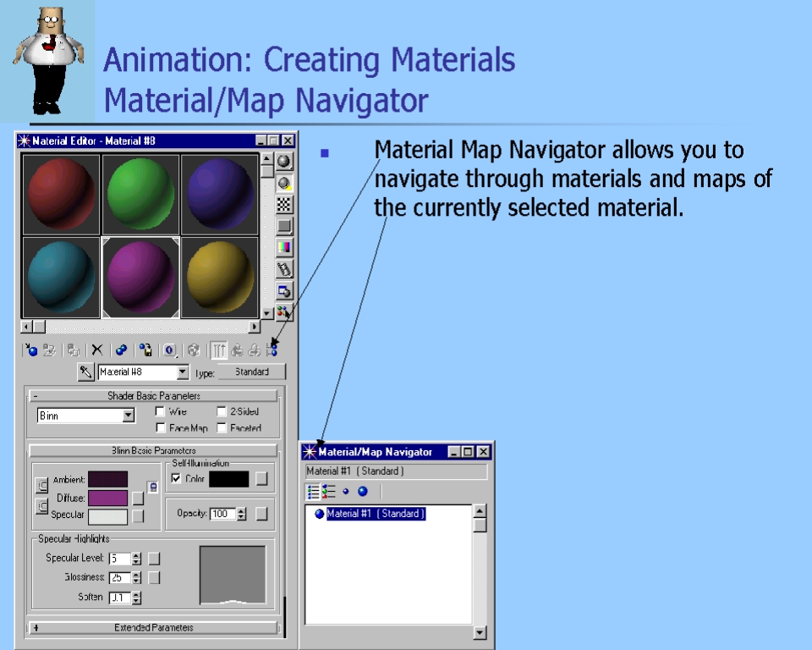Switch navigator to View List + Icons
The image size is (812, 650).
tap(329, 492)
